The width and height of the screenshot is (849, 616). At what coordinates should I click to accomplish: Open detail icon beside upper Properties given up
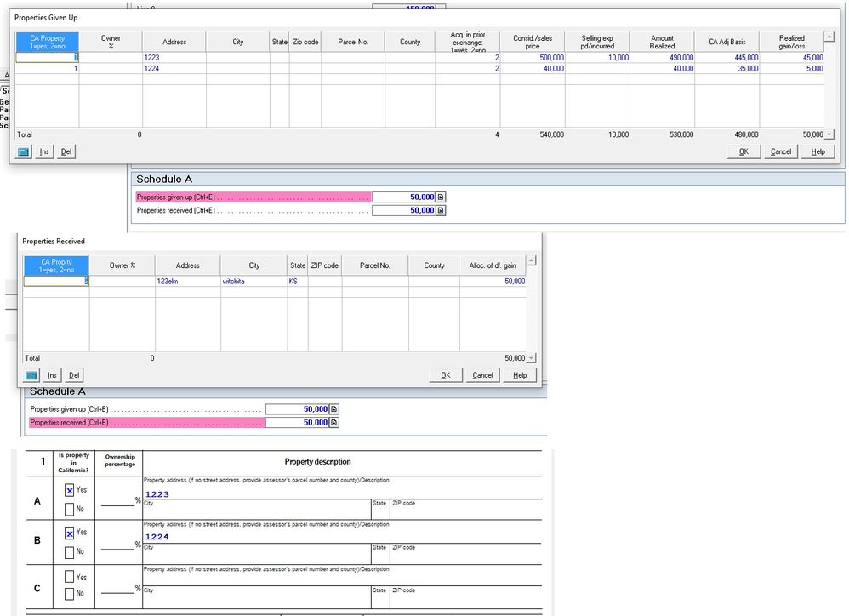click(x=441, y=197)
